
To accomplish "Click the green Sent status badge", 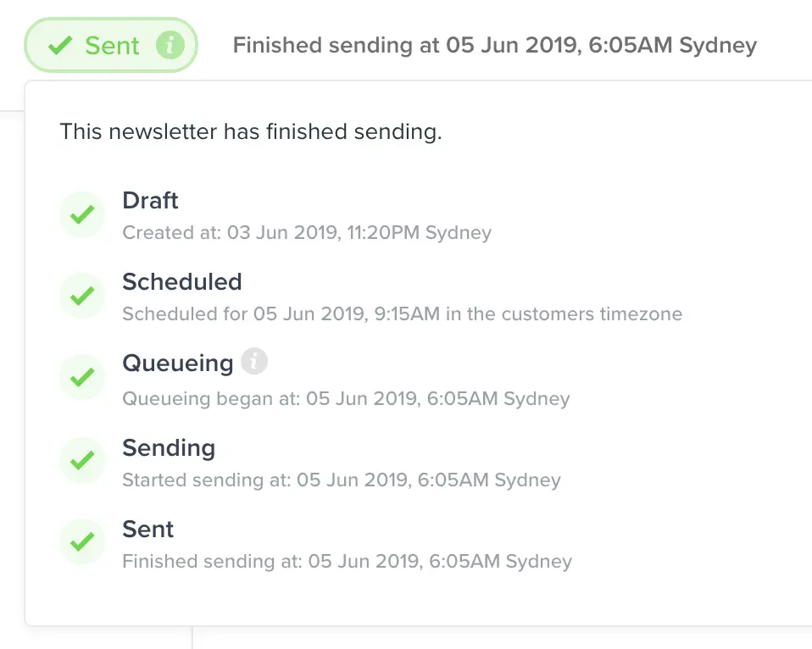I will [x=110, y=45].
